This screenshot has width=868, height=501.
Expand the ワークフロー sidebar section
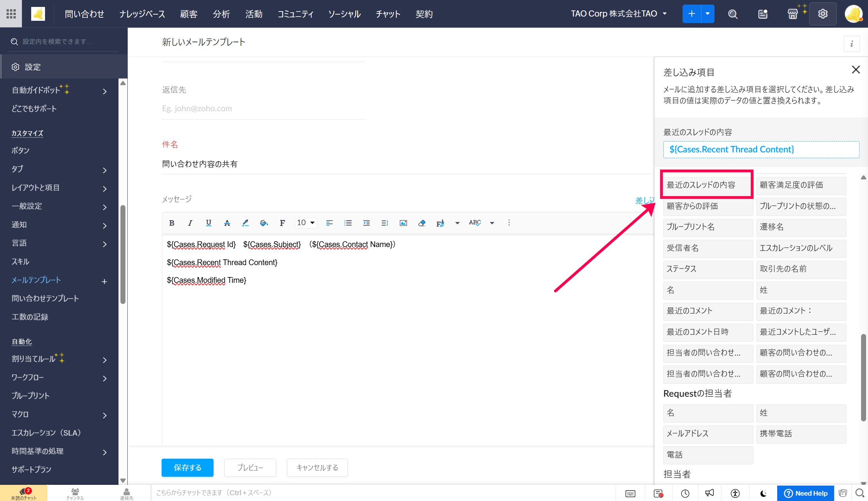click(x=104, y=378)
